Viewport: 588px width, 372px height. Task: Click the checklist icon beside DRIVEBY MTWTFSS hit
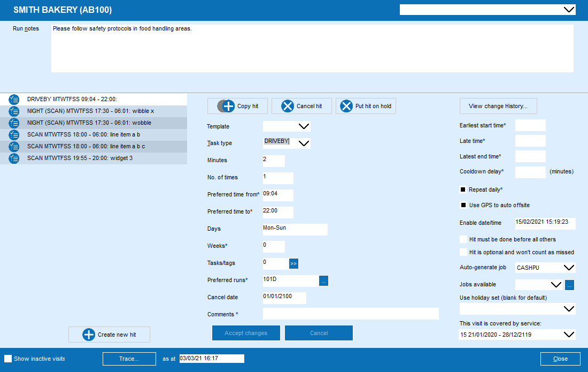coord(14,100)
